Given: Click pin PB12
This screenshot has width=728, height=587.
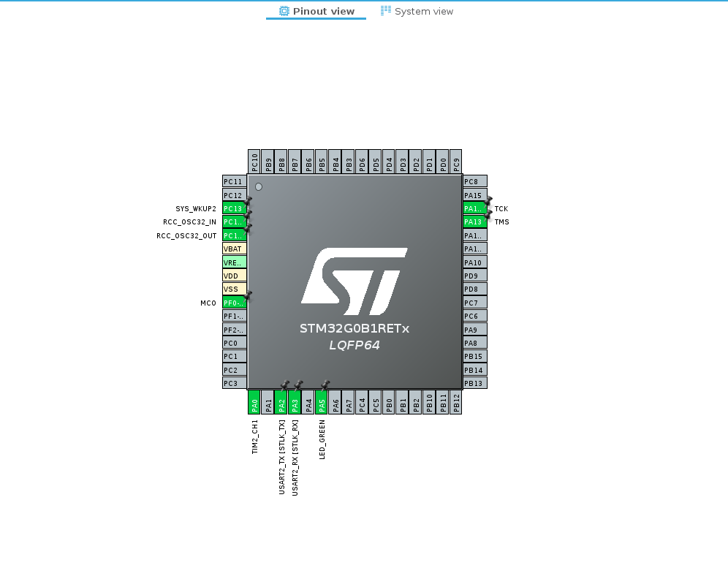Looking at the screenshot, I should click(x=456, y=402).
